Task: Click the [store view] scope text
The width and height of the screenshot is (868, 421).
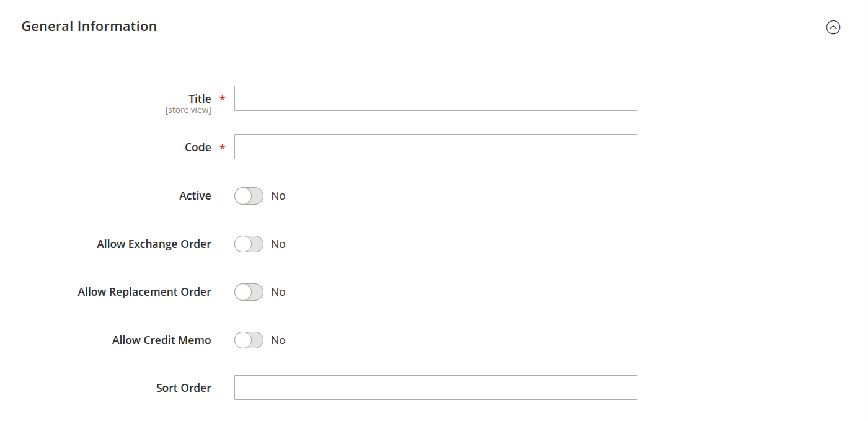Action: 188,110
